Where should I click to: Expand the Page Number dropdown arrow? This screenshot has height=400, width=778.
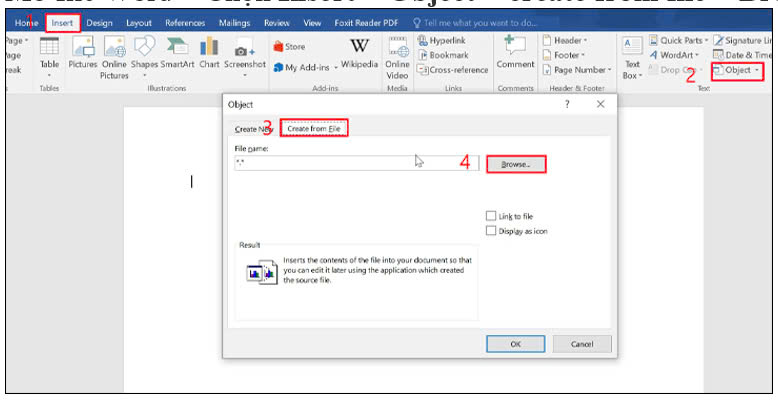(609, 70)
